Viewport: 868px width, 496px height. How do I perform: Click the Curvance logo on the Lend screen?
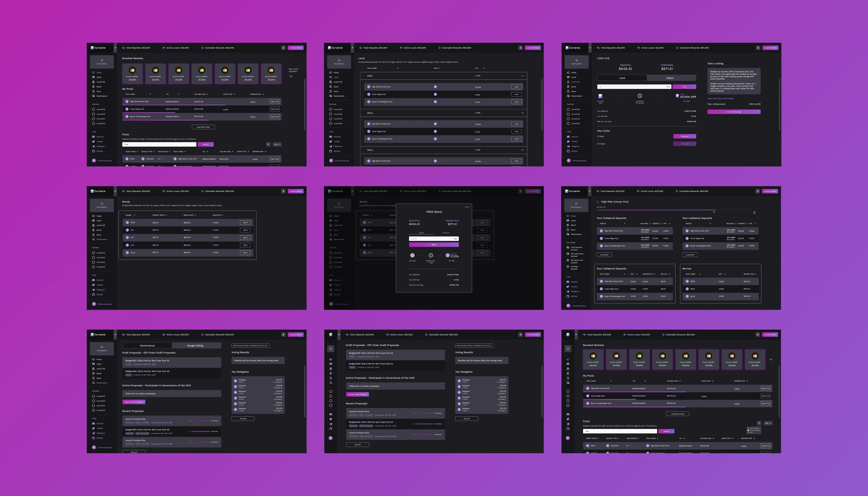(x=335, y=48)
